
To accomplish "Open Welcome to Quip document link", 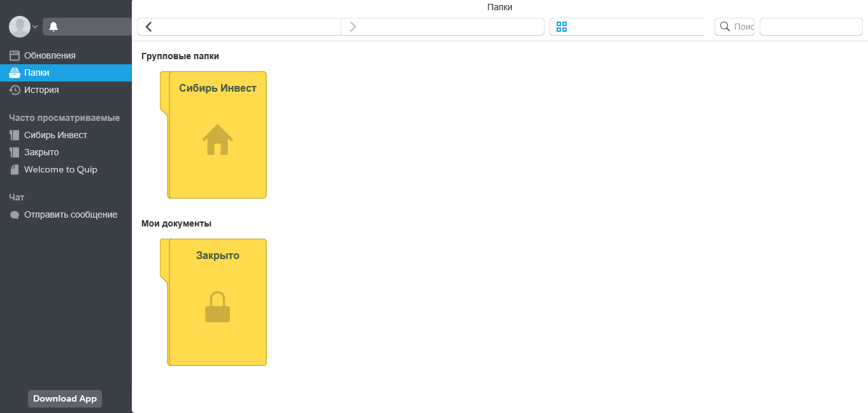I will pos(66,169).
